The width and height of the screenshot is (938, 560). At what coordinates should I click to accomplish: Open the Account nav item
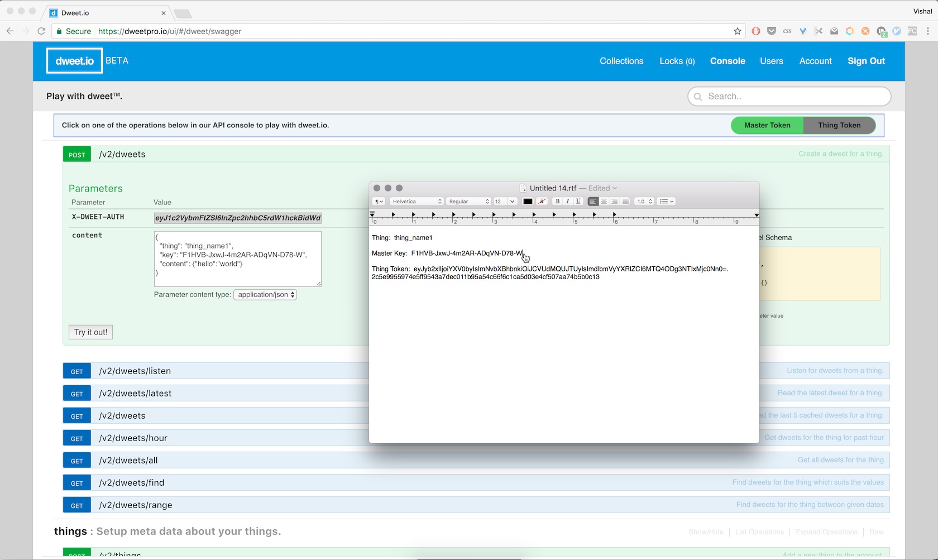(x=815, y=61)
